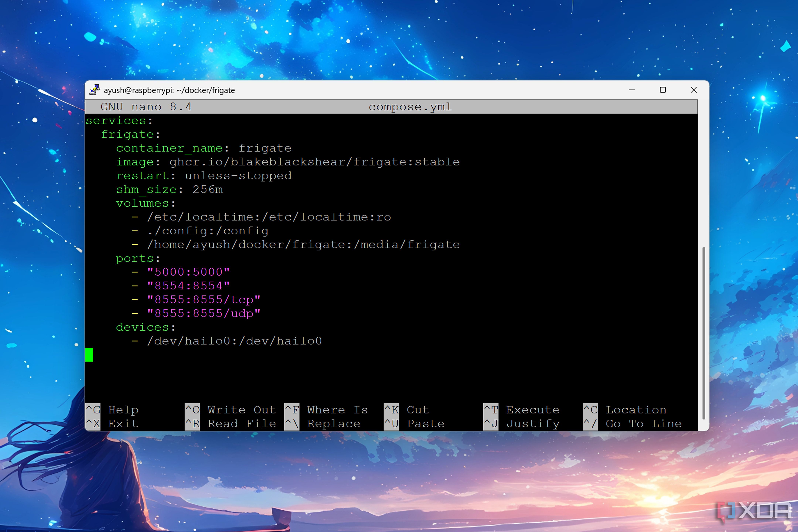
Task: Maximize the terminal window
Action: point(663,90)
